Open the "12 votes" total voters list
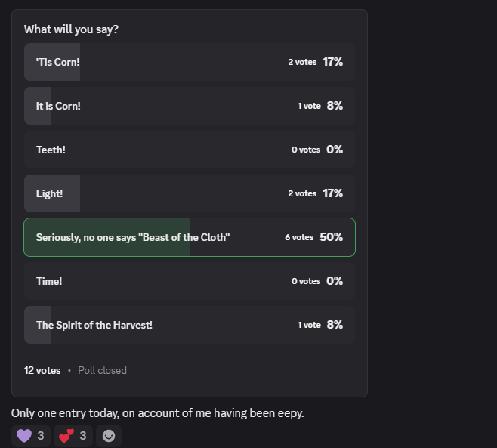497x448 pixels. (42, 370)
